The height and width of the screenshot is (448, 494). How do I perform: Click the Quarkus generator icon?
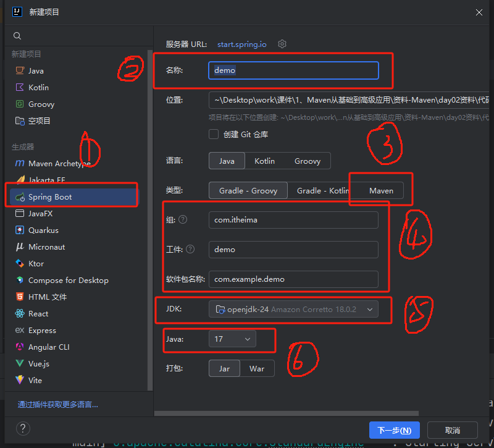(20, 230)
